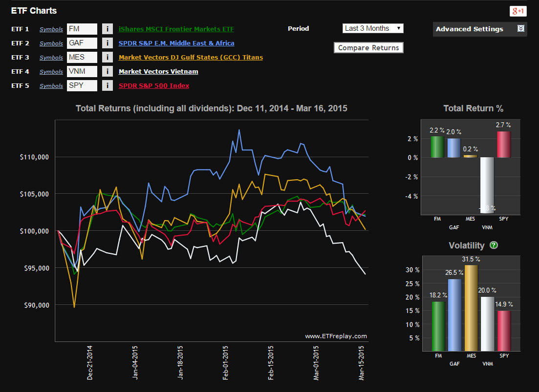Click the Compare Returns button
This screenshot has width=539, height=392.
click(x=368, y=47)
